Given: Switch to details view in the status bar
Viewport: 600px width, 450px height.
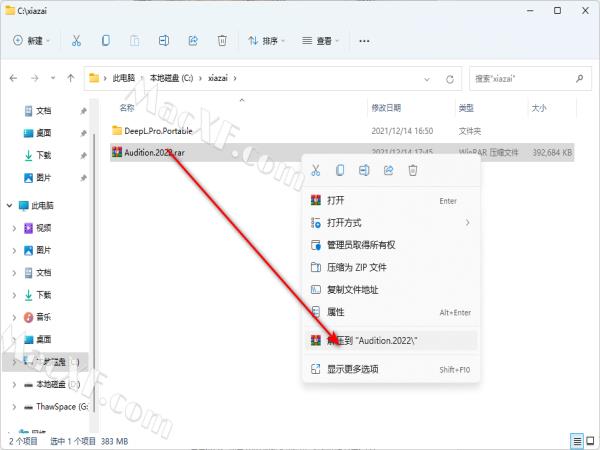Looking at the screenshot, I should click(x=577, y=440).
